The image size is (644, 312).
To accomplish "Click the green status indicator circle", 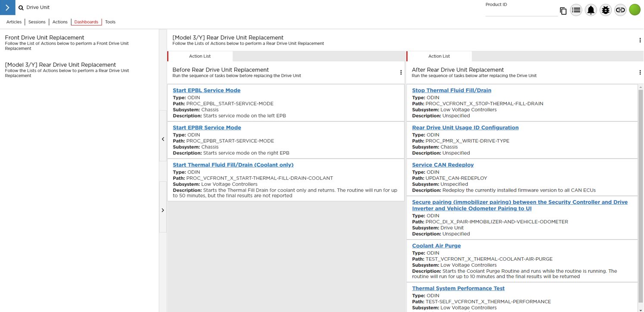I will [x=635, y=10].
